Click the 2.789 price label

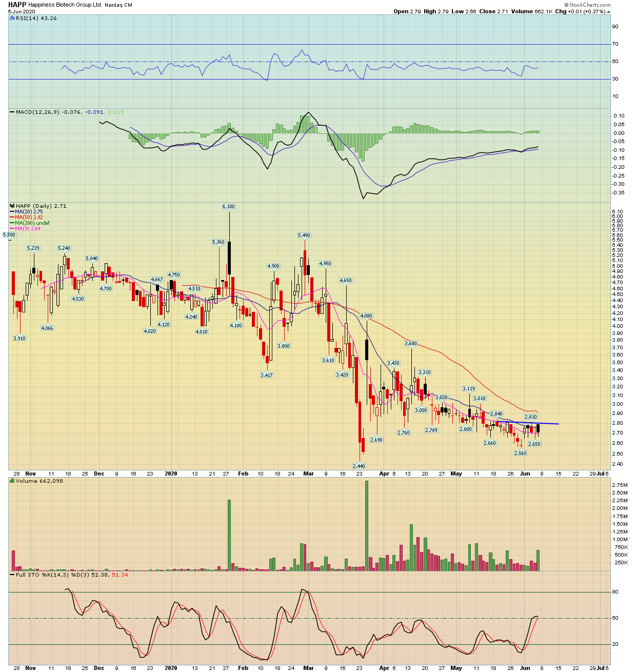[431, 430]
